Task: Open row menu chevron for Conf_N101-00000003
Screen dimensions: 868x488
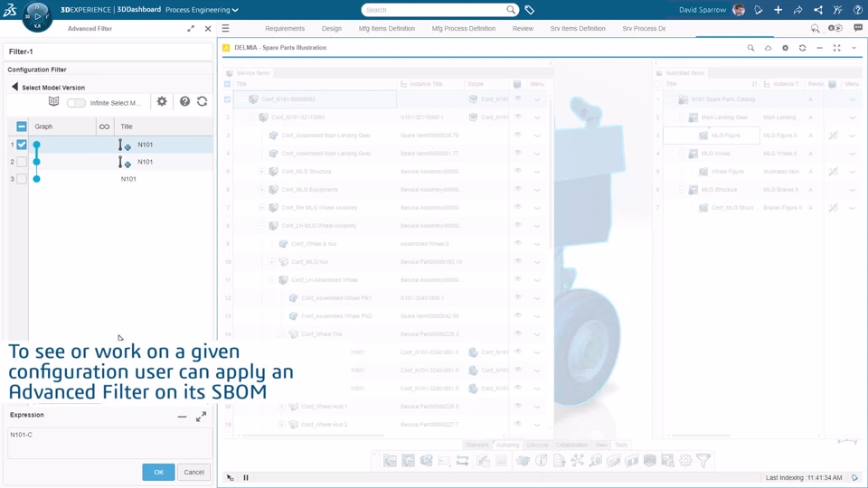Action: pyautogui.click(x=537, y=99)
